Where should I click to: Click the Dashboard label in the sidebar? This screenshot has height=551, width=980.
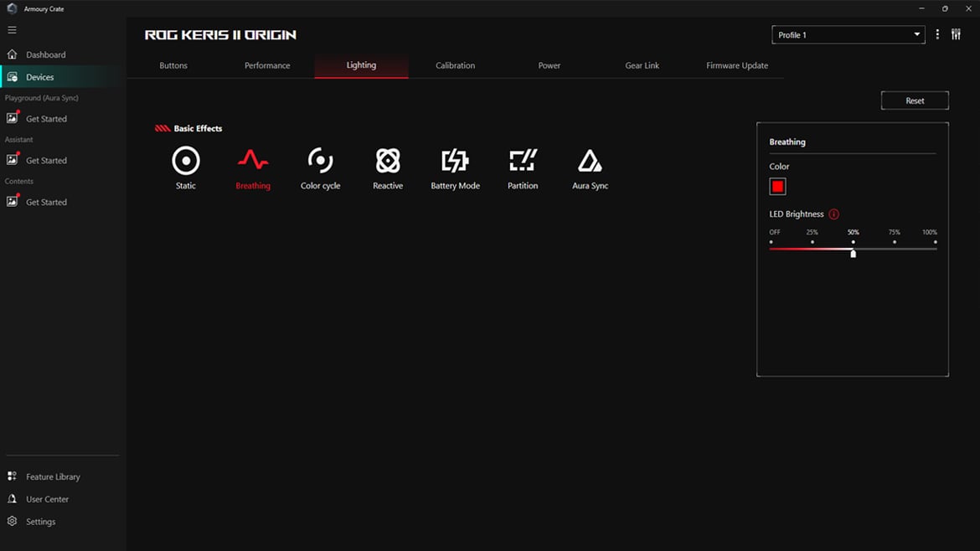45,55
